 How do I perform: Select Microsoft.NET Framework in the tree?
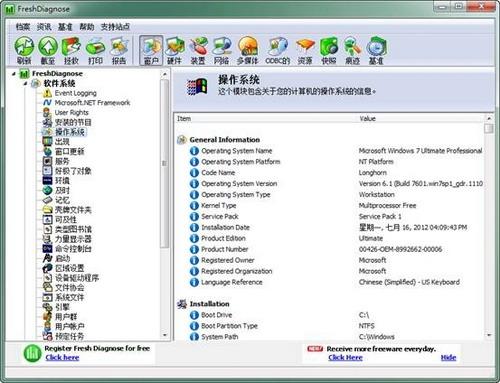(92, 103)
